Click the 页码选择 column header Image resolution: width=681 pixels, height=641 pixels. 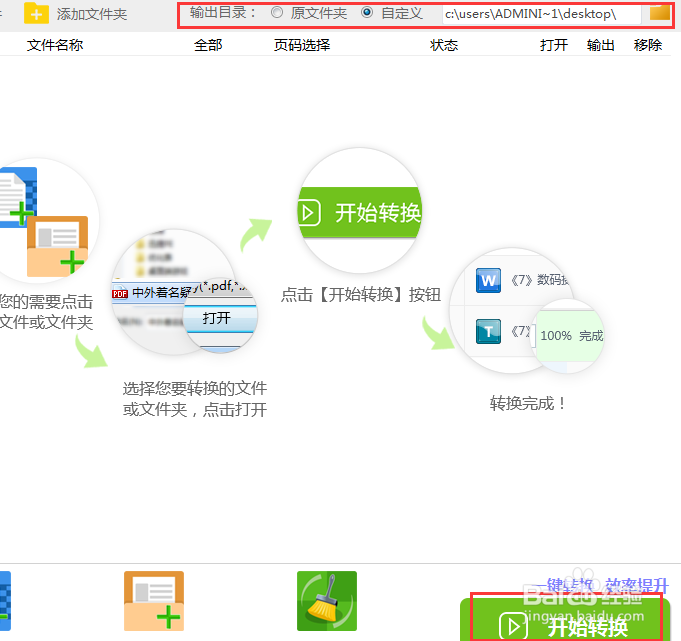coord(302,45)
